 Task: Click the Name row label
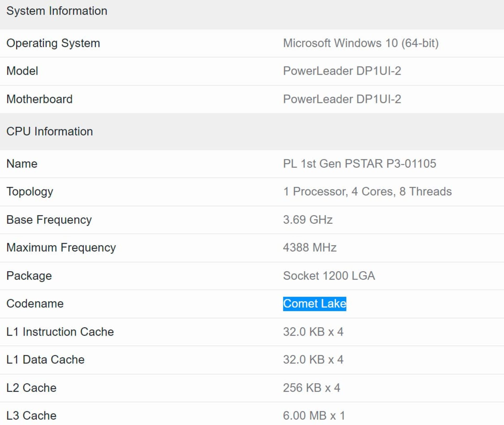(22, 164)
